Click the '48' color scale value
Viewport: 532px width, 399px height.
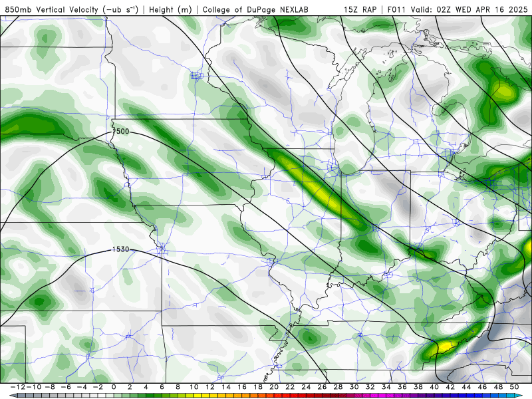[498, 387]
